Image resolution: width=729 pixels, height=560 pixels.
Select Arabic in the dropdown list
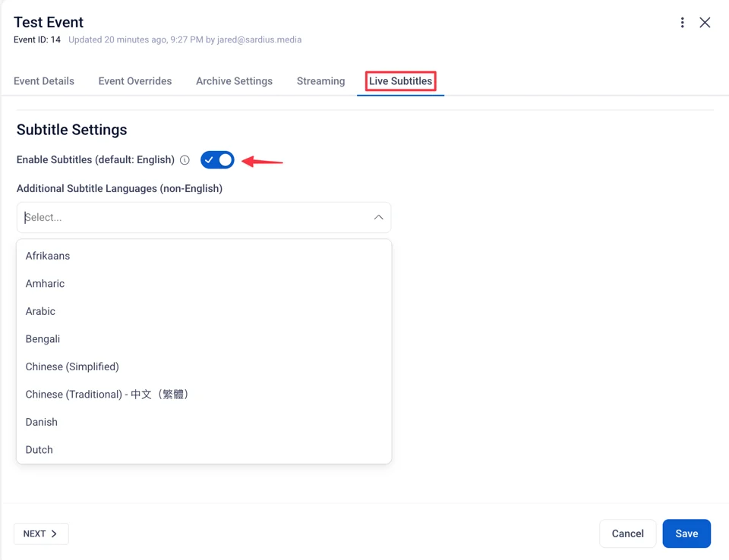pos(204,311)
